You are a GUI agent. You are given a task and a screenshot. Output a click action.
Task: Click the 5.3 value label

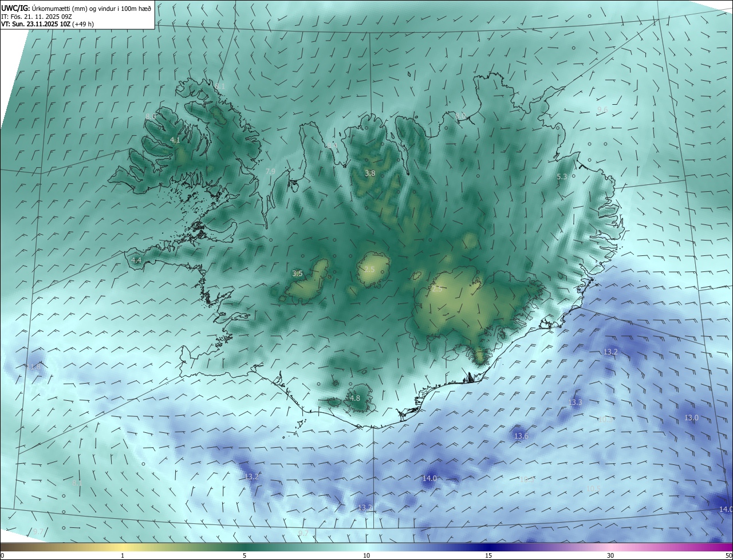click(562, 177)
